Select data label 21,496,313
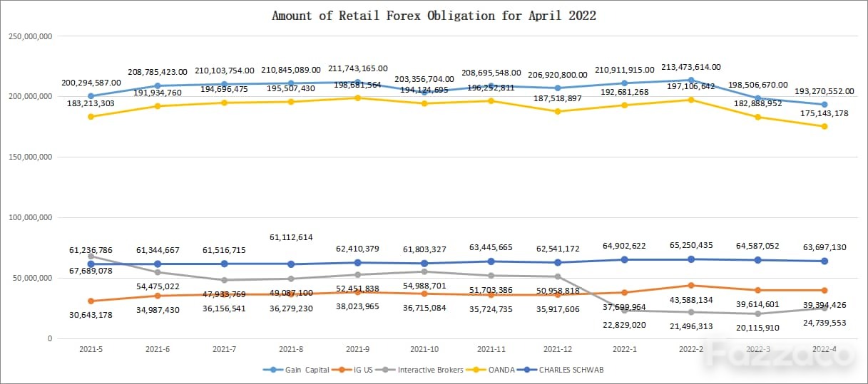 click(691, 326)
